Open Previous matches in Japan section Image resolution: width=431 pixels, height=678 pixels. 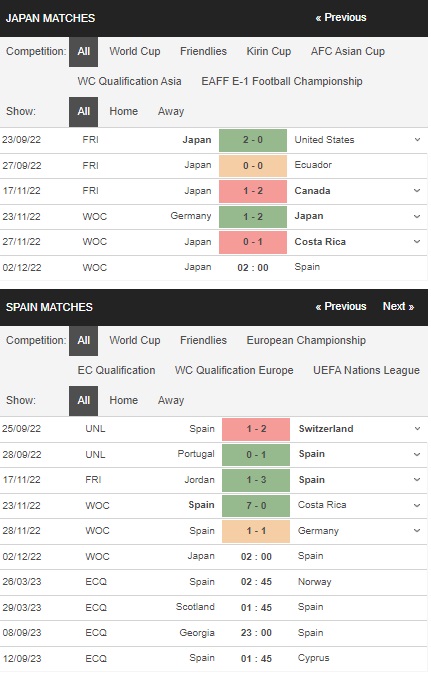341,18
